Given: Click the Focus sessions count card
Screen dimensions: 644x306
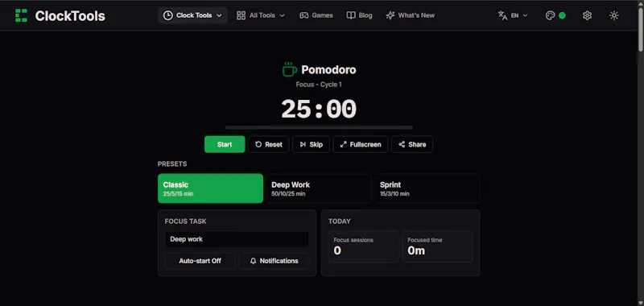Looking at the screenshot, I should click(x=364, y=246).
